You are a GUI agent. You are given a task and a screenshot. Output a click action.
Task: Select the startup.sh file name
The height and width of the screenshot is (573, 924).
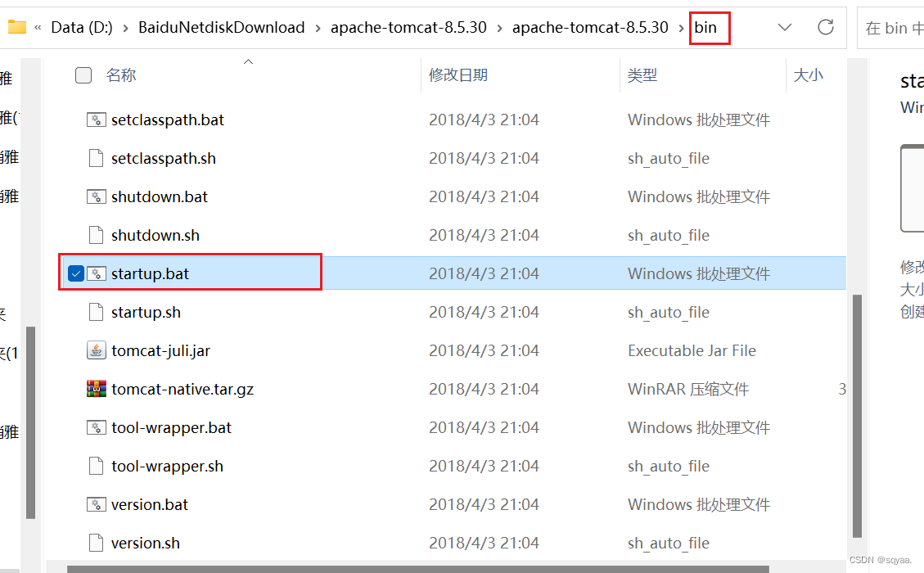(146, 312)
